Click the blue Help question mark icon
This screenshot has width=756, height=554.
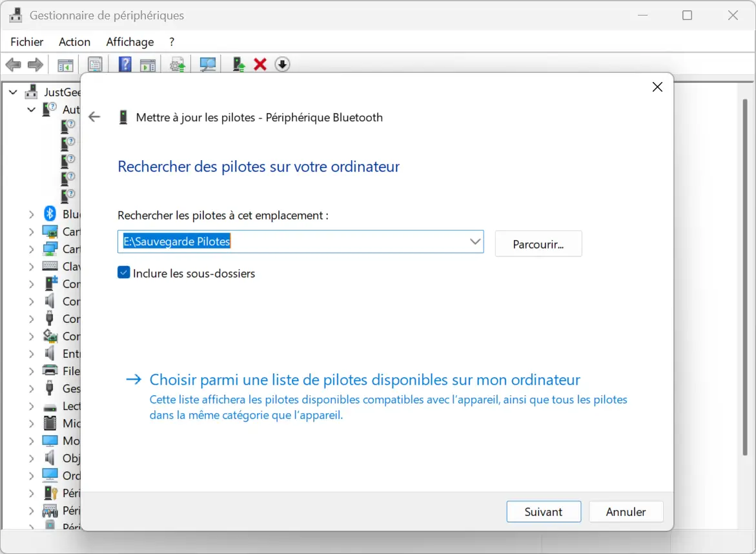125,64
